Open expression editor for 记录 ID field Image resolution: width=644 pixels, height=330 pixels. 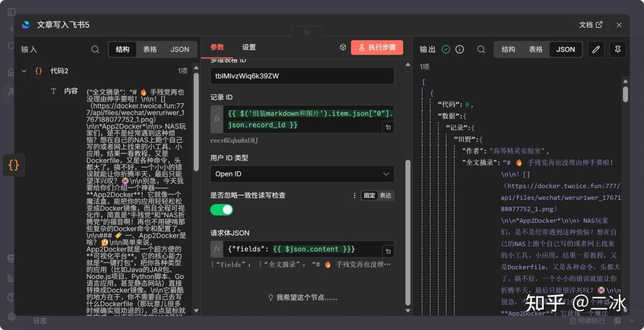coord(388,127)
